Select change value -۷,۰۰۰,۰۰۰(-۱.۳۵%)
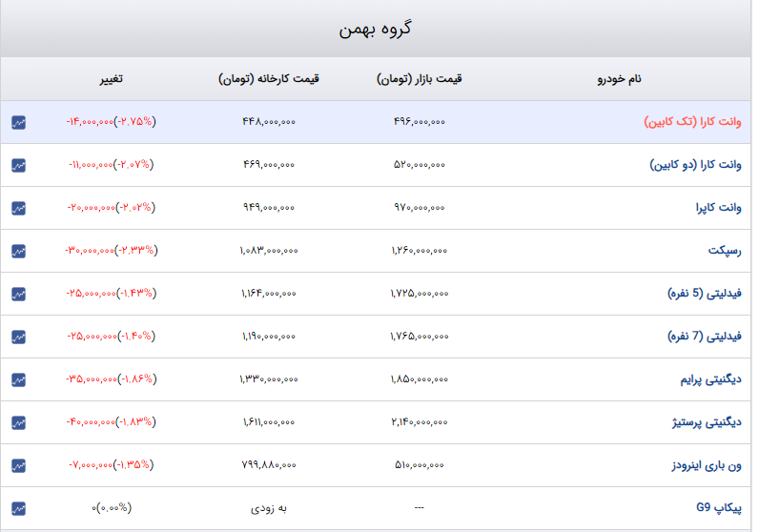 click(112, 464)
